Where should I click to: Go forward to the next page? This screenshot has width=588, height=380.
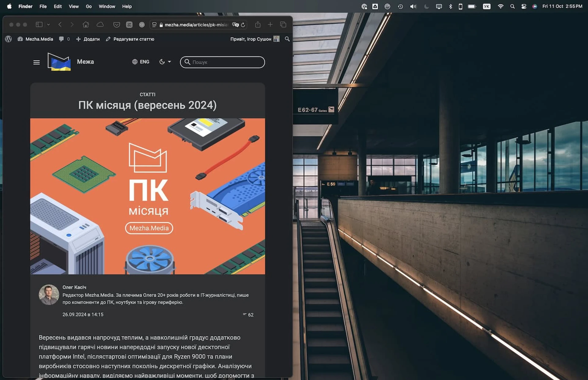pos(72,24)
